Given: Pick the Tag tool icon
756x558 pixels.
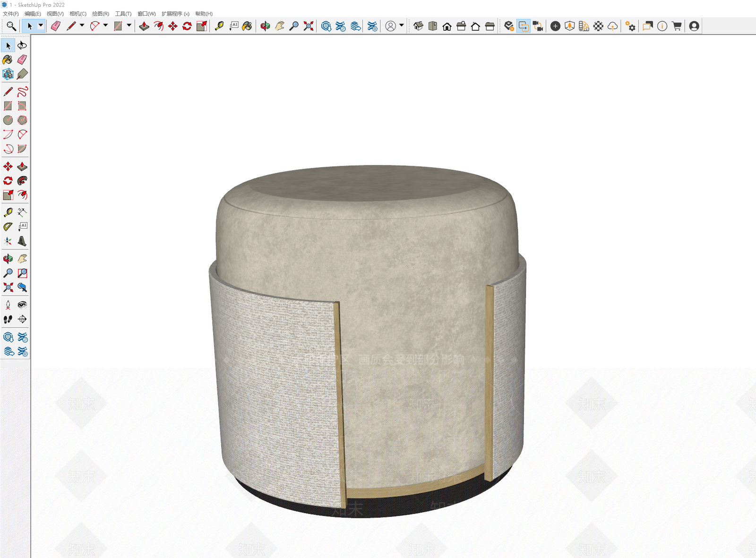Looking at the screenshot, I should tap(22, 74).
